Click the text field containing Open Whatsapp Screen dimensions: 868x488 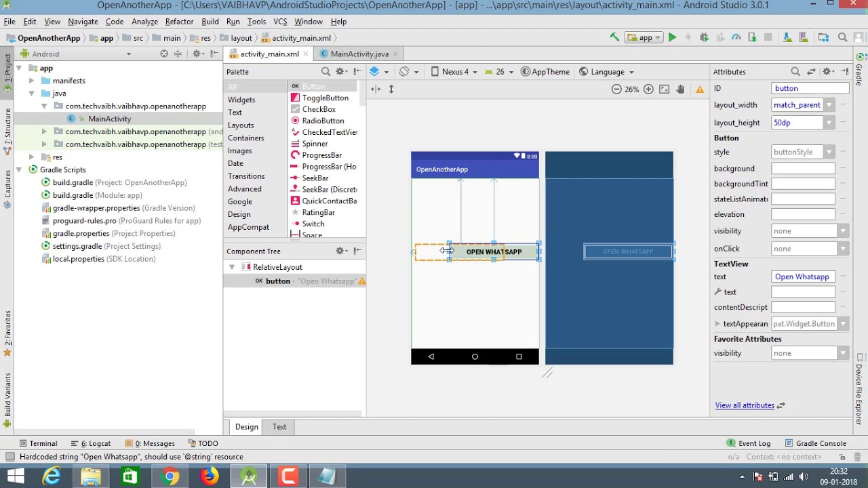pyautogui.click(x=804, y=277)
